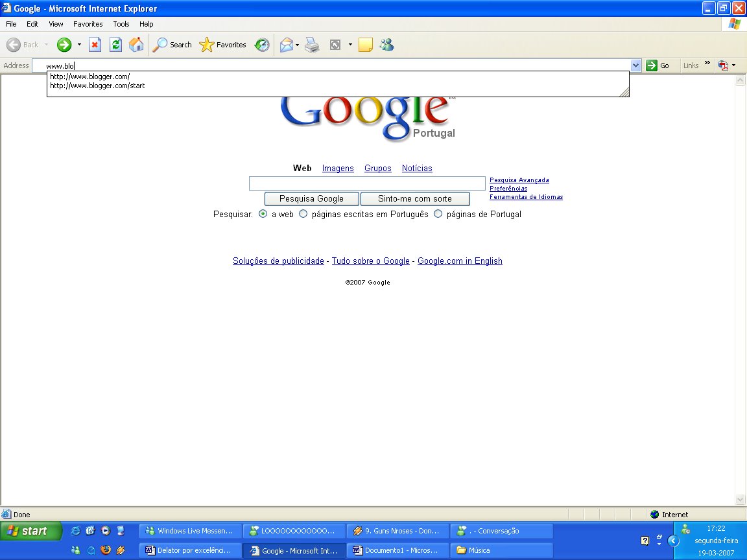This screenshot has height=560, width=747.
Task: Open Tudo sobre o Google link
Action: tap(371, 261)
